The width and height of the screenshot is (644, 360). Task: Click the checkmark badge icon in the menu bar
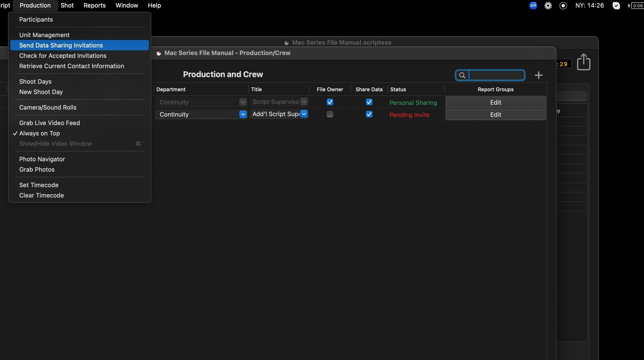[x=616, y=5]
